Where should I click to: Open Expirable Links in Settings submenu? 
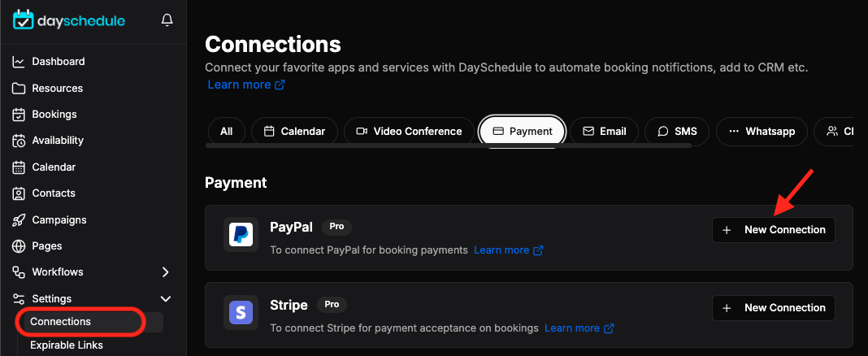67,345
